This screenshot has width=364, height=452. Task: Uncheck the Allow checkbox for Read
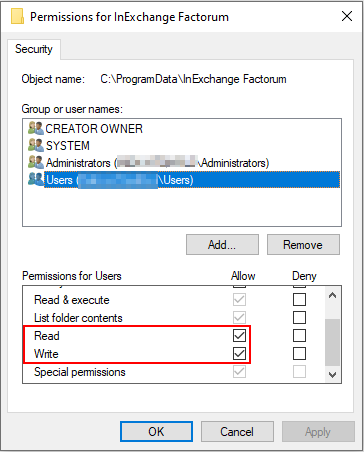click(x=239, y=336)
